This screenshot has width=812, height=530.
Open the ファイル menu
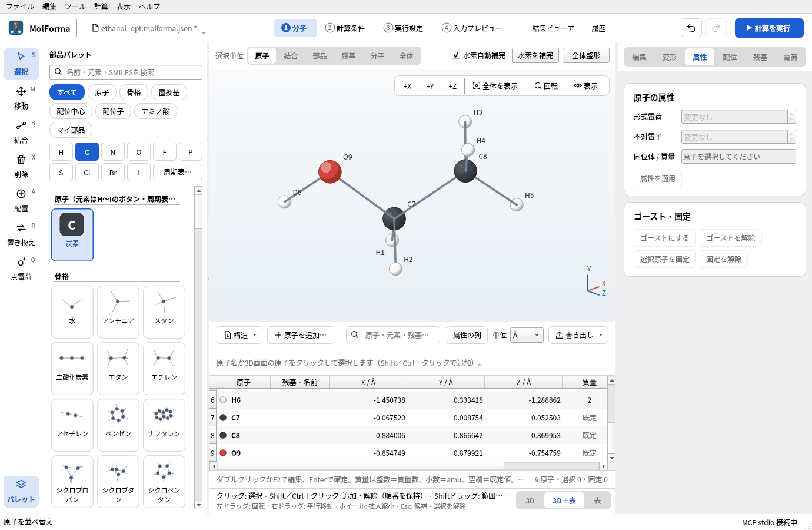tap(20, 6)
